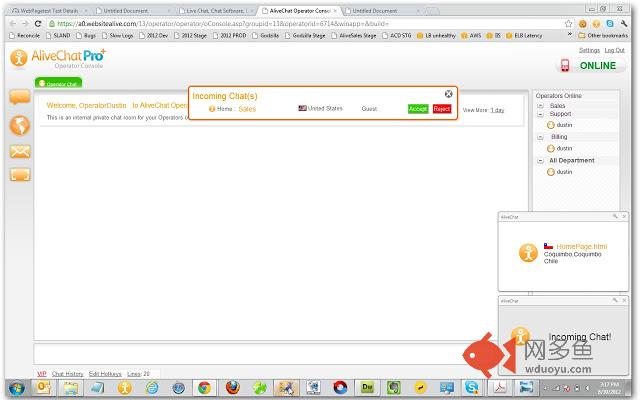Screen dimensions: 640x400
Task: Open the Chat History link
Action: pyautogui.click(x=67, y=373)
